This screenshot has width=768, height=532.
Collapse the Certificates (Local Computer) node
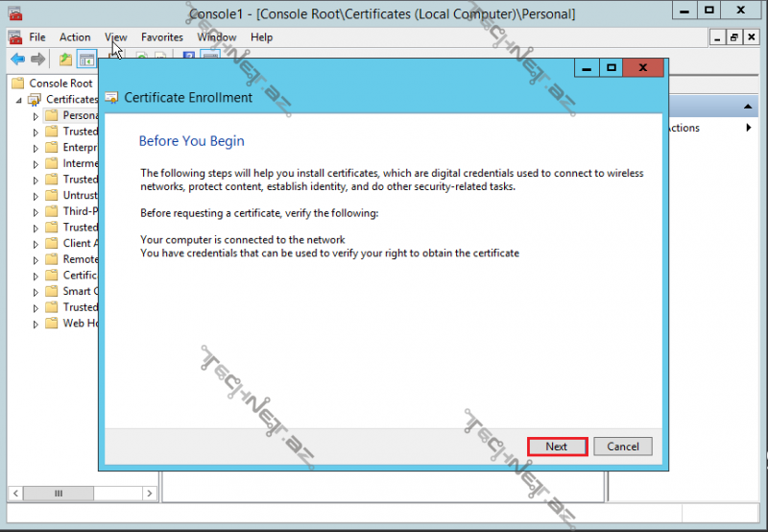click(19, 100)
